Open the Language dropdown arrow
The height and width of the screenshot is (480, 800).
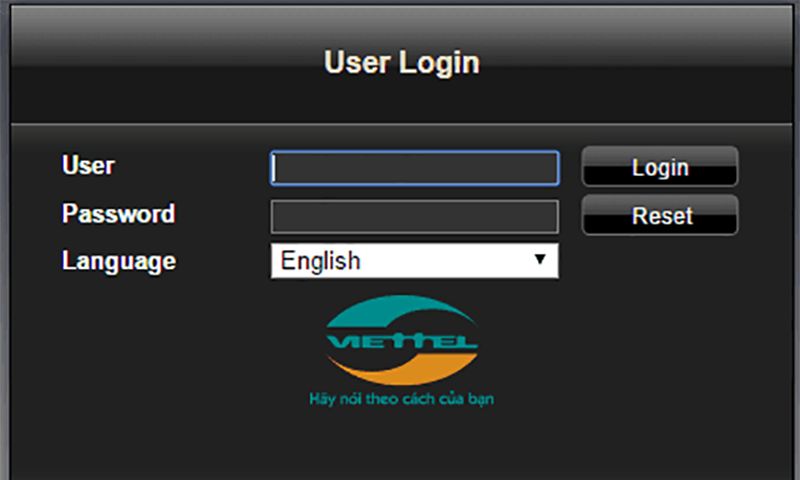click(540, 260)
